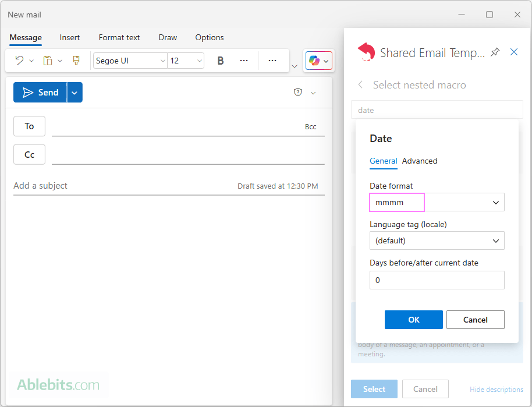
Task: Switch to the Message tab
Action: click(x=26, y=37)
